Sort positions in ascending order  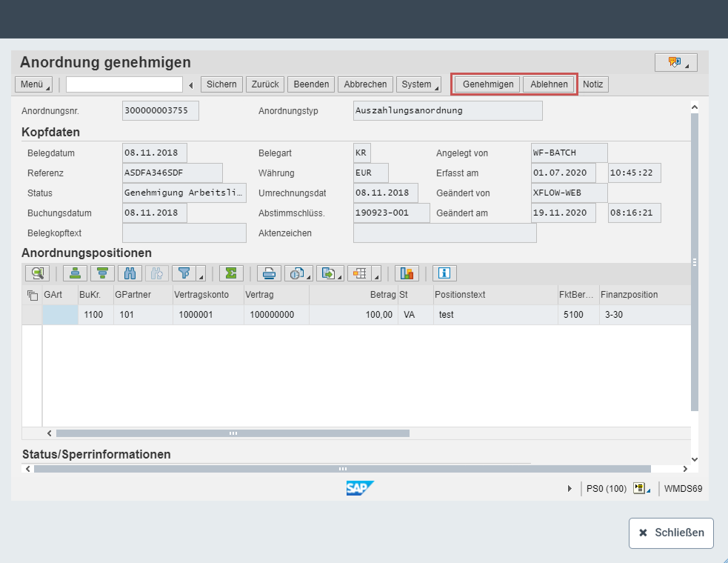click(x=76, y=273)
